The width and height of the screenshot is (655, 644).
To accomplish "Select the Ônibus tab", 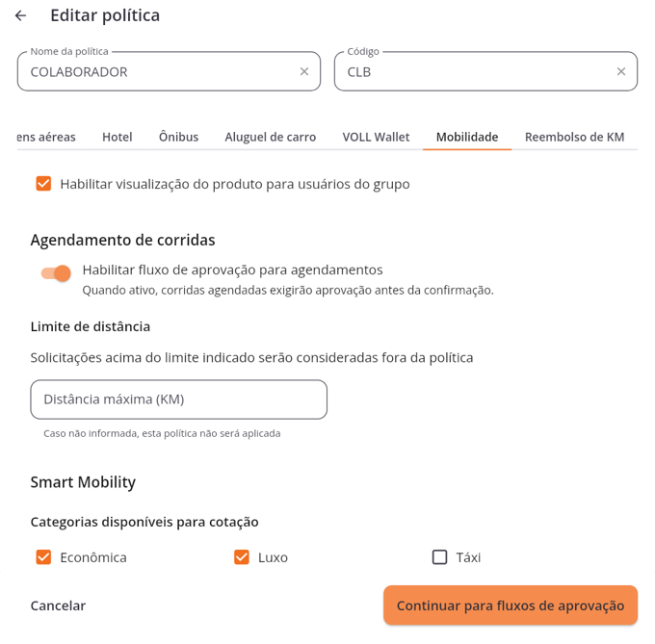I will point(179,137).
